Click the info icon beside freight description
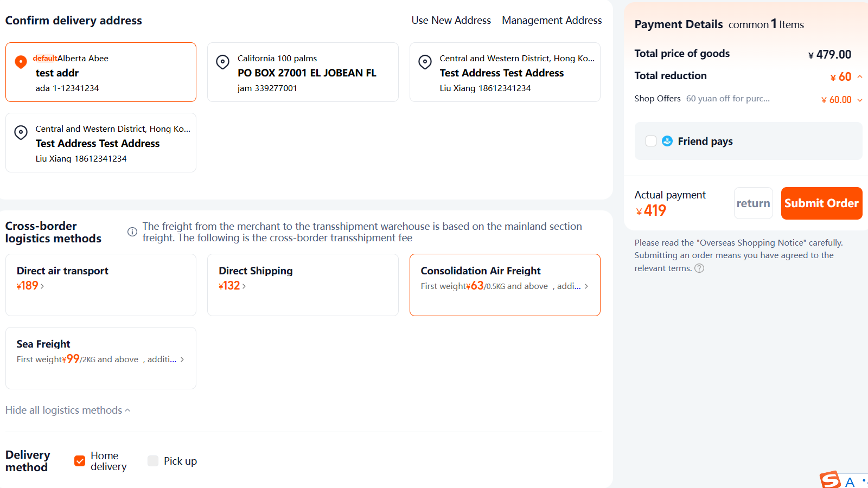The height and width of the screenshot is (488, 868). (x=132, y=232)
